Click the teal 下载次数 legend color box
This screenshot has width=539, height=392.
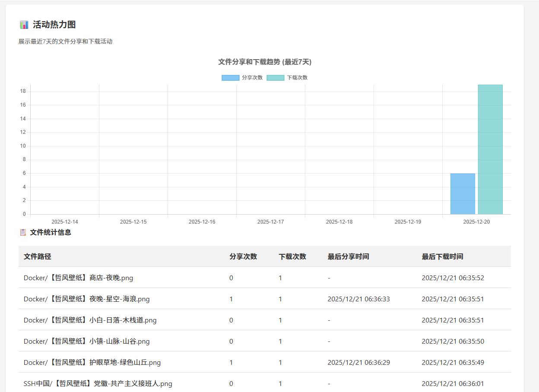275,78
